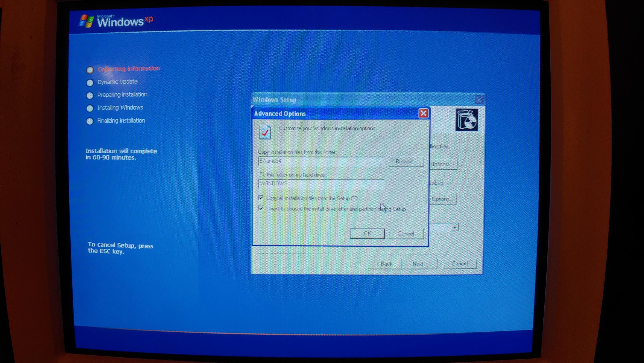The width and height of the screenshot is (644, 363).
Task: Go Back in Windows Setup wizard
Action: (384, 264)
